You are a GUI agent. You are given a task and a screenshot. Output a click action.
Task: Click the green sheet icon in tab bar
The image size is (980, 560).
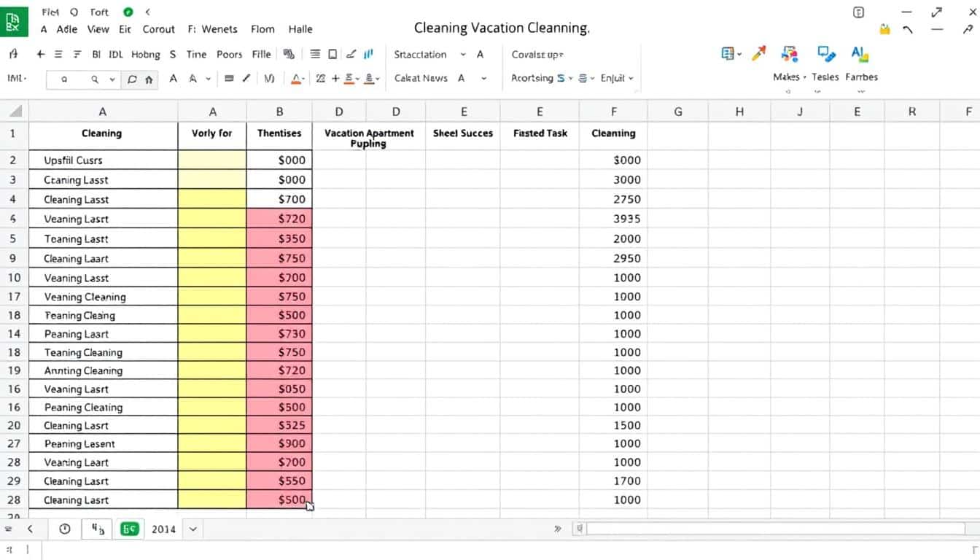coord(129,529)
